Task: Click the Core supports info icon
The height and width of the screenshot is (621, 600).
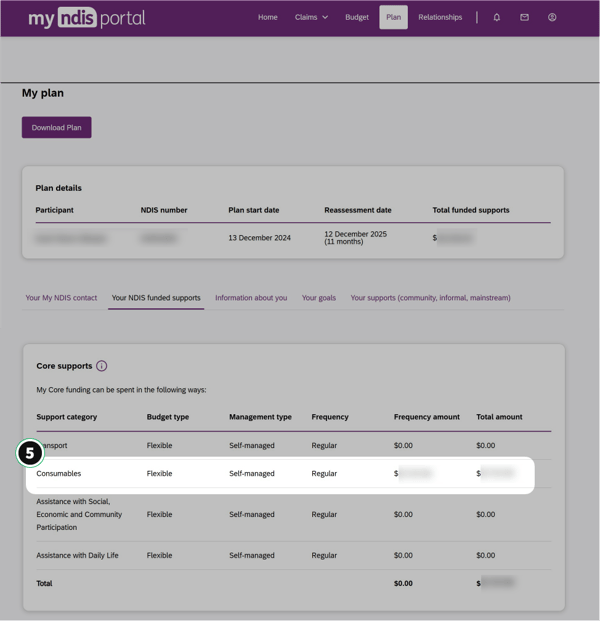Action: pyautogui.click(x=101, y=366)
